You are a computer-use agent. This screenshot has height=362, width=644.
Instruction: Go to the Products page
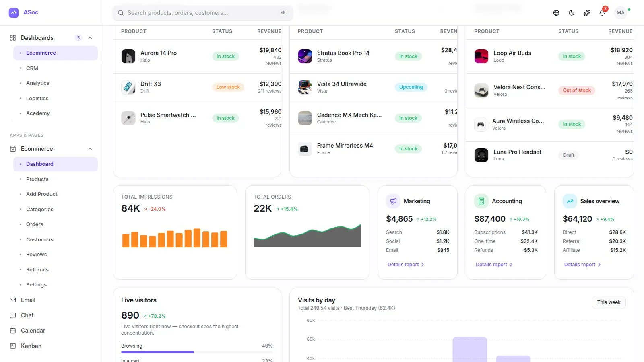[x=56, y=179]
